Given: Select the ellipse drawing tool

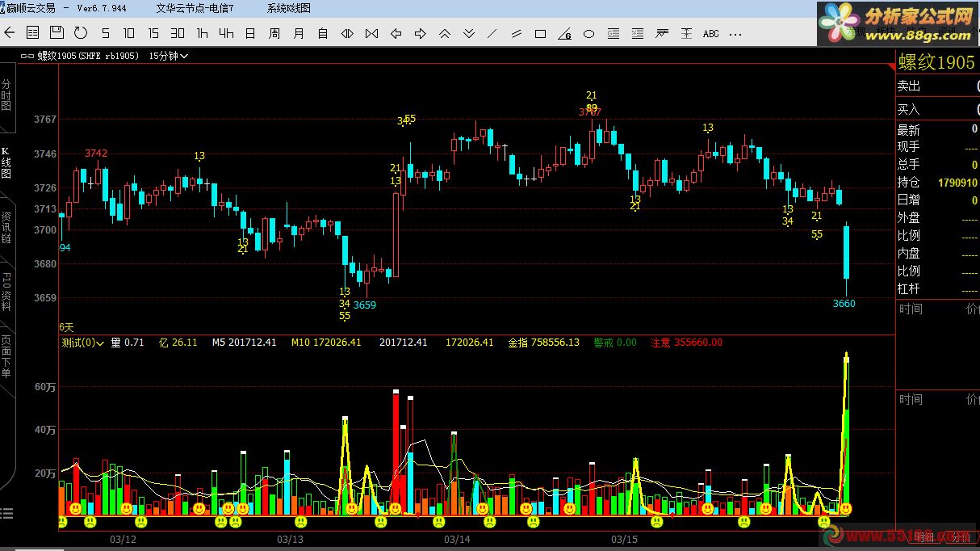Looking at the screenshot, I should 589,33.
